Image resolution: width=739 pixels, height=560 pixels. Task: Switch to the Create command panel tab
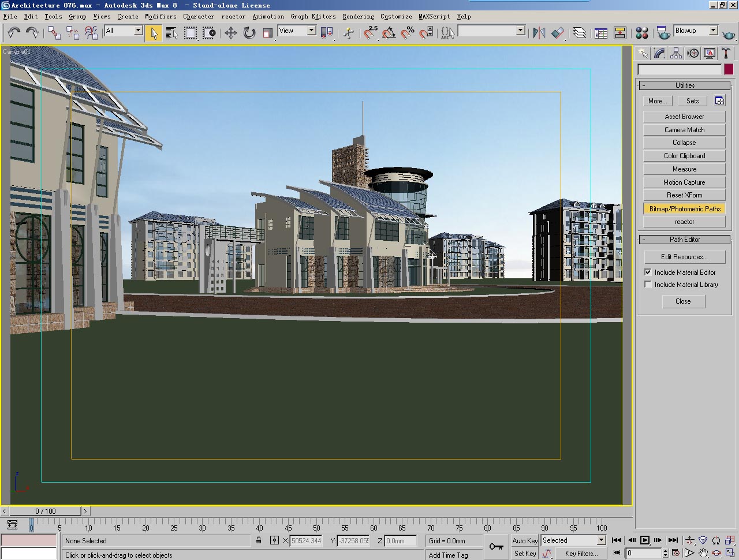[x=643, y=54]
